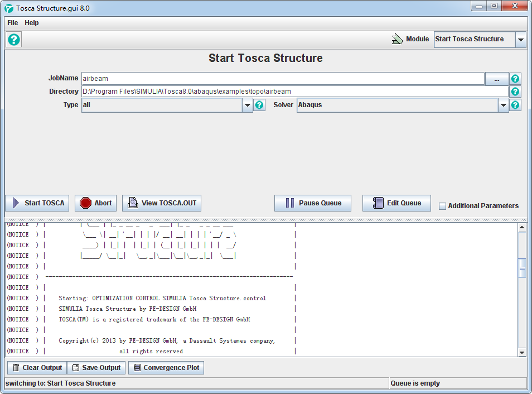Click the toolbar help question-mark icon
Image resolution: width=532 pixels, height=394 pixels.
(x=14, y=40)
